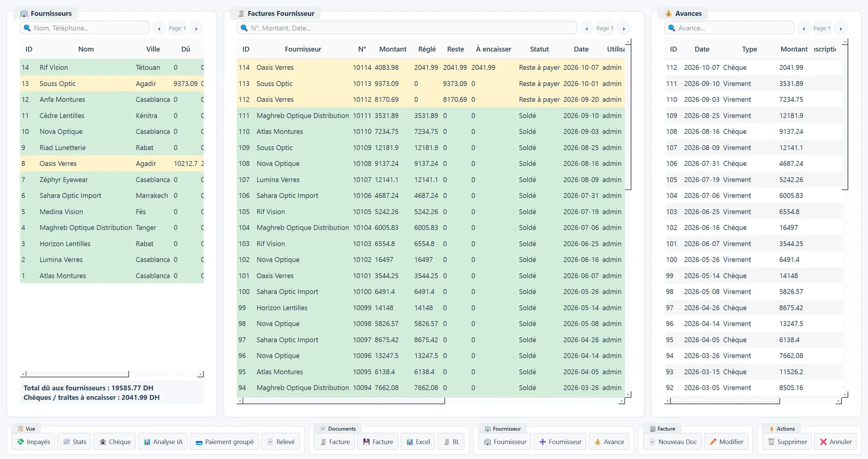This screenshot has height=459, width=868.
Task: Go to previous page in Fournisseurs panel
Action: [x=159, y=28]
